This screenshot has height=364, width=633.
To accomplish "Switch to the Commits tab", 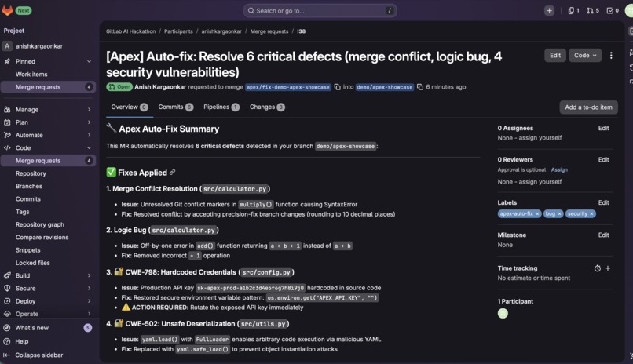I will 176,107.
